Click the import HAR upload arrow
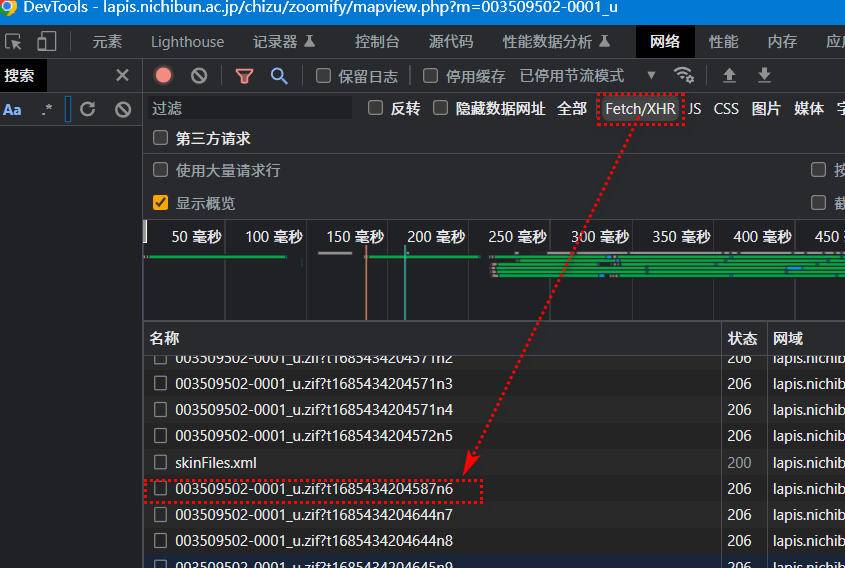845x568 pixels. 729,76
